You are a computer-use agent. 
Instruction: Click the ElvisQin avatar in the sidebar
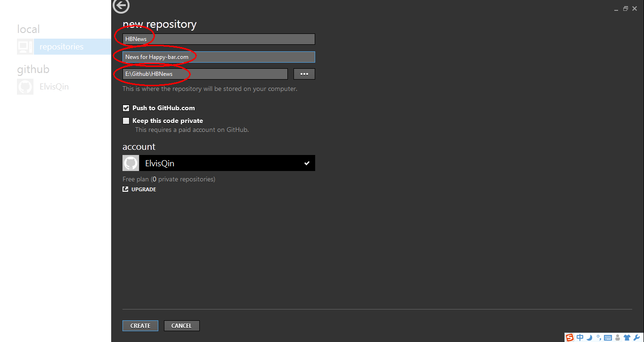pyautogui.click(x=25, y=87)
